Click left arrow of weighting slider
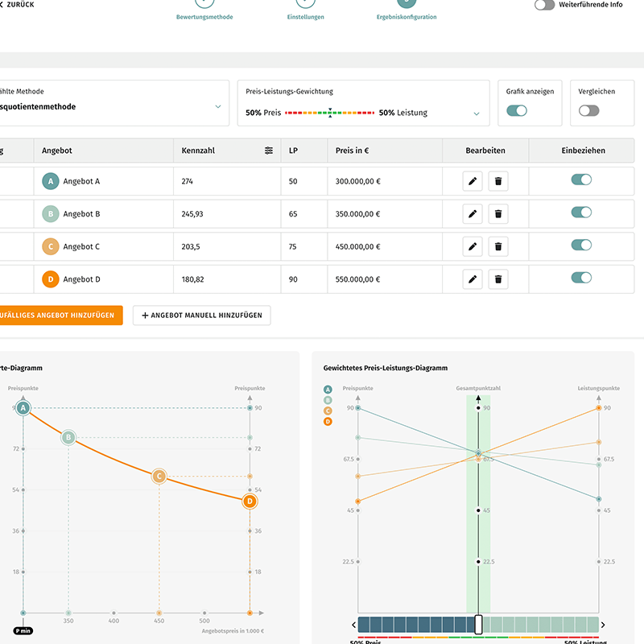 pos(353,625)
